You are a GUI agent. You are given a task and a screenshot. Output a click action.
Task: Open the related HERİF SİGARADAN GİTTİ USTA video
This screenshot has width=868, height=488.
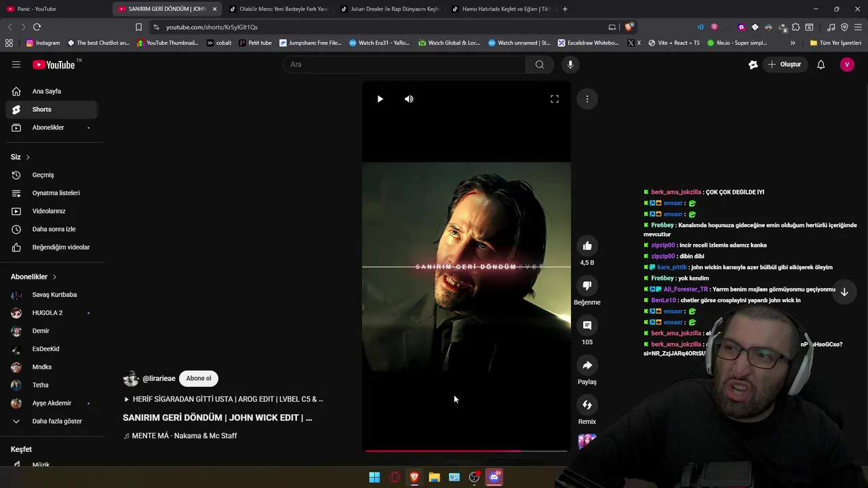coord(224,399)
